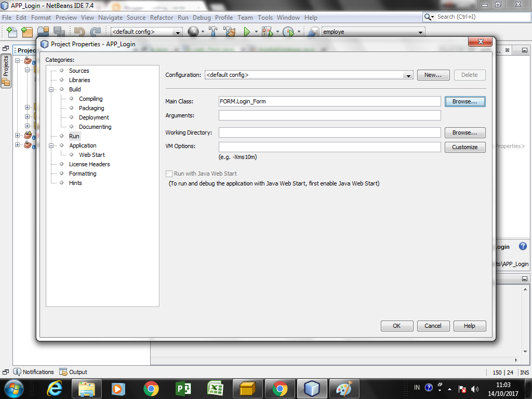
Task: Click the New configuration button
Action: coord(433,75)
